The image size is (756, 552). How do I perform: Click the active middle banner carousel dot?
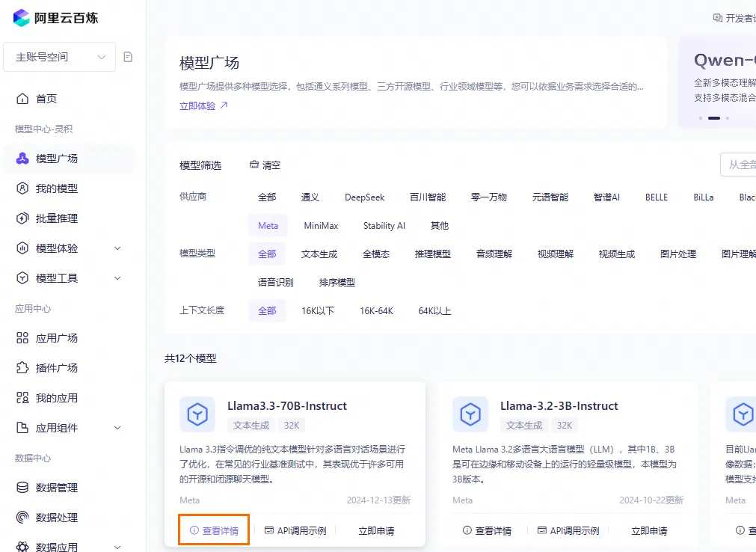click(x=714, y=118)
